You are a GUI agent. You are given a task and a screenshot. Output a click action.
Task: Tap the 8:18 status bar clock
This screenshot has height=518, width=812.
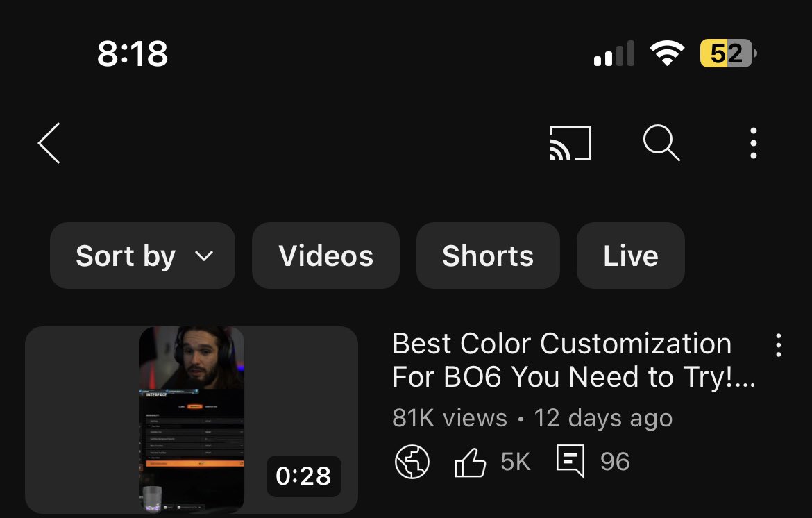click(133, 53)
